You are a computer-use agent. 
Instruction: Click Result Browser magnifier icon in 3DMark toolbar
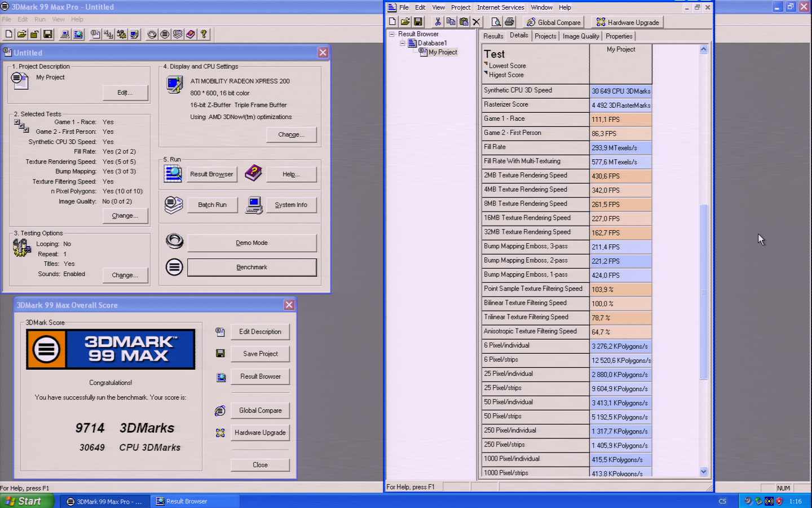tap(78, 34)
